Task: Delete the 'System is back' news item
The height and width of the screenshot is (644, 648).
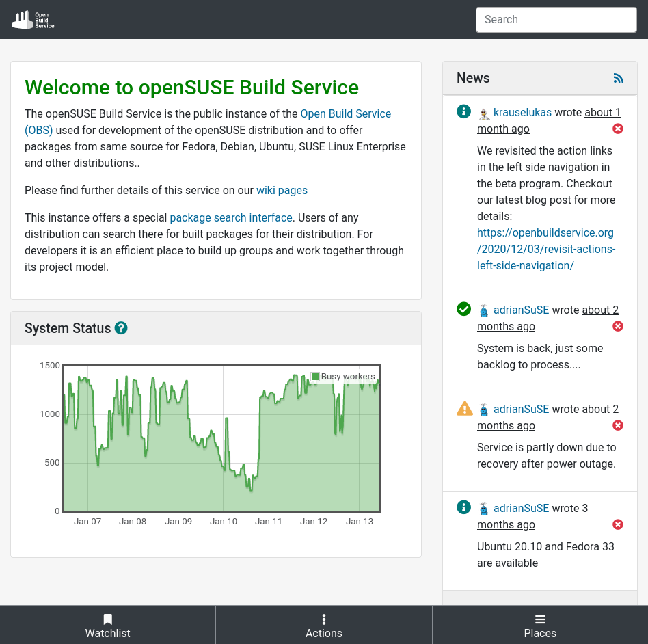Action: click(618, 326)
